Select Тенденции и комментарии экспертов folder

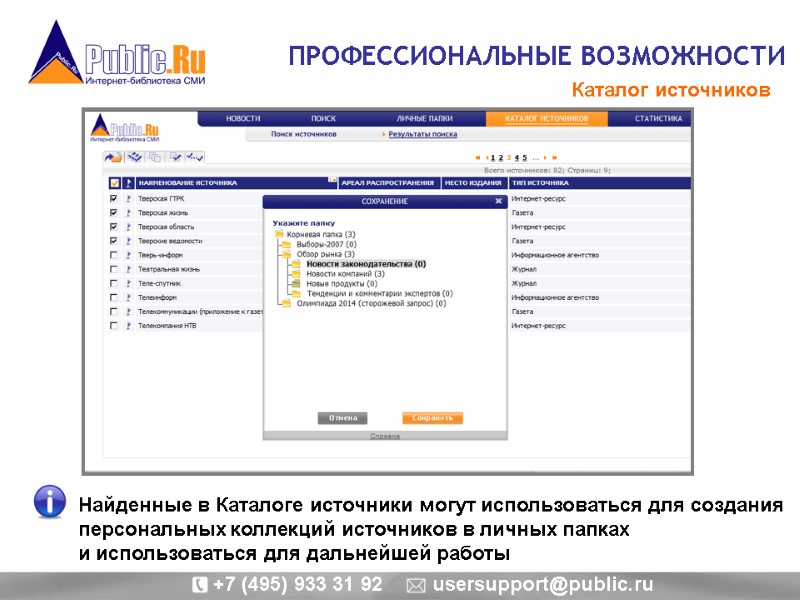point(380,293)
